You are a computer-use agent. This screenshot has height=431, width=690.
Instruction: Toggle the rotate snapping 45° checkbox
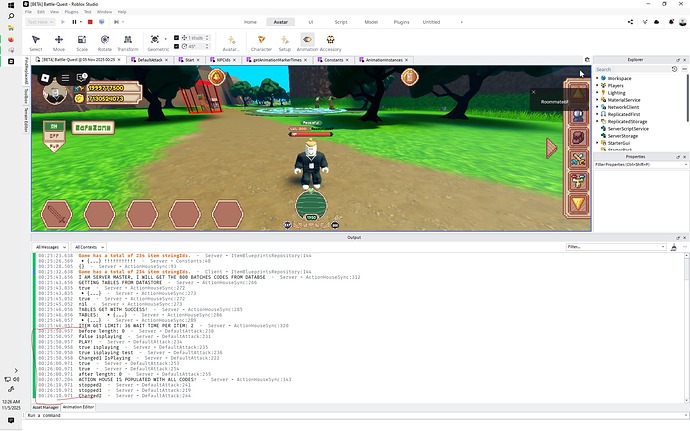tap(176, 46)
